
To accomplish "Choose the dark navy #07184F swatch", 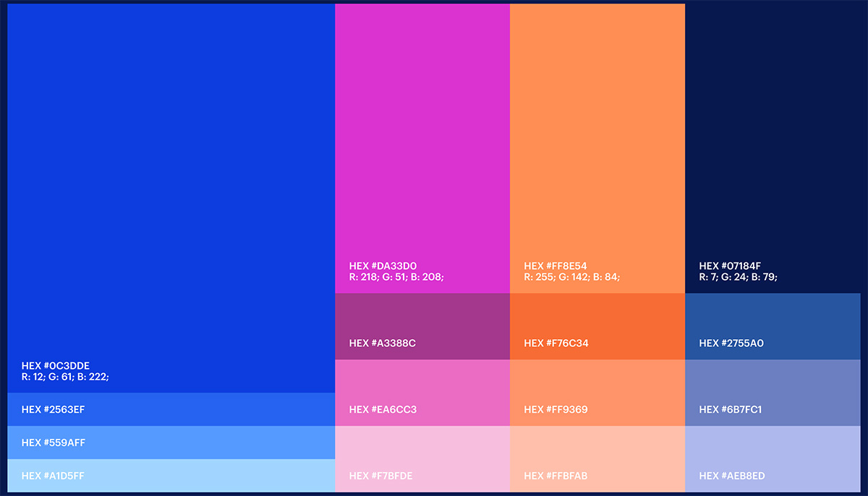I will [x=773, y=148].
